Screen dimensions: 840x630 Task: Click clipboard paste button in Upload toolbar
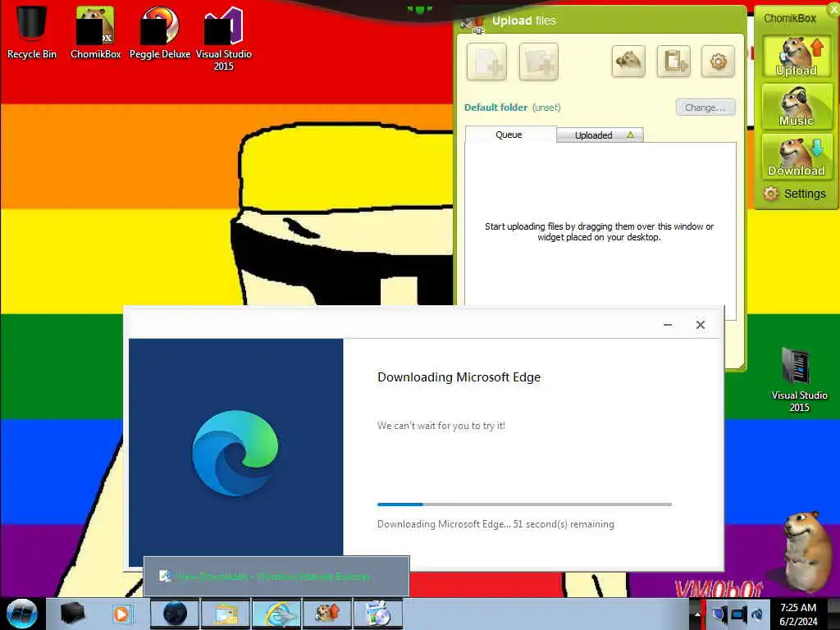(x=673, y=61)
